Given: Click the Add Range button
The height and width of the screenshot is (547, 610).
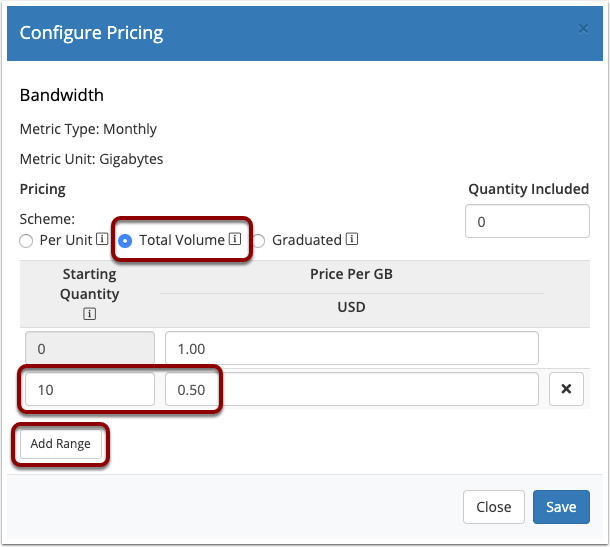Looking at the screenshot, I should pos(61,444).
